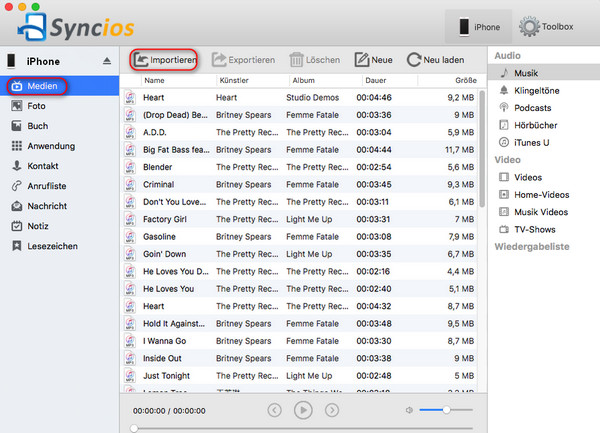Open the Toolbox tab
This screenshot has width=600, height=433.
pyautogui.click(x=546, y=27)
